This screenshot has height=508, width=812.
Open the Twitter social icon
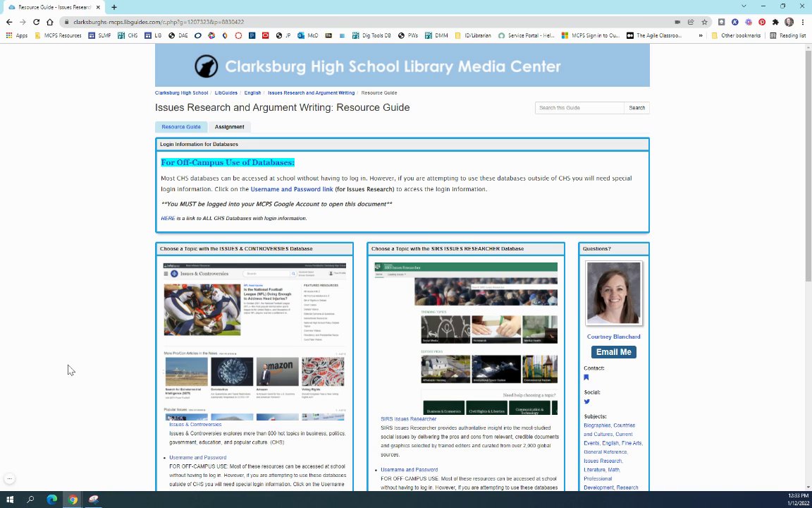click(586, 401)
